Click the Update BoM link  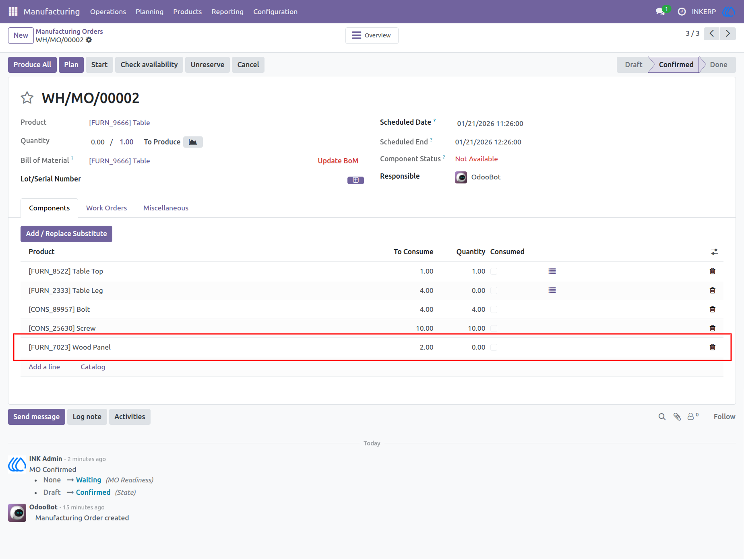point(338,161)
